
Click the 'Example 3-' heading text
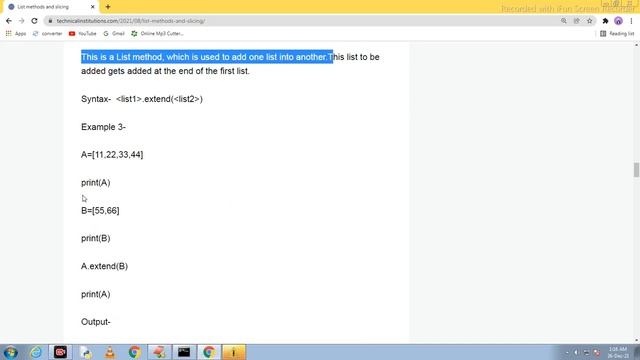point(103,127)
